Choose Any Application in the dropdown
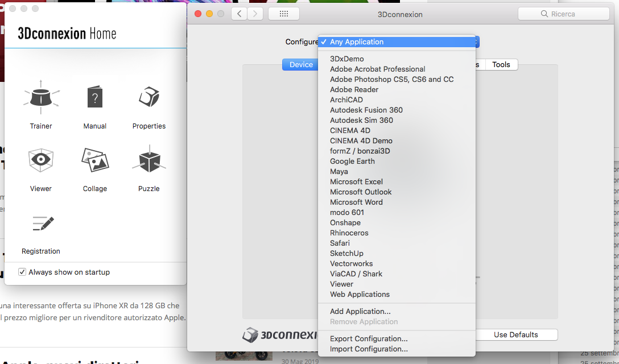This screenshot has width=619, height=364. (x=397, y=42)
